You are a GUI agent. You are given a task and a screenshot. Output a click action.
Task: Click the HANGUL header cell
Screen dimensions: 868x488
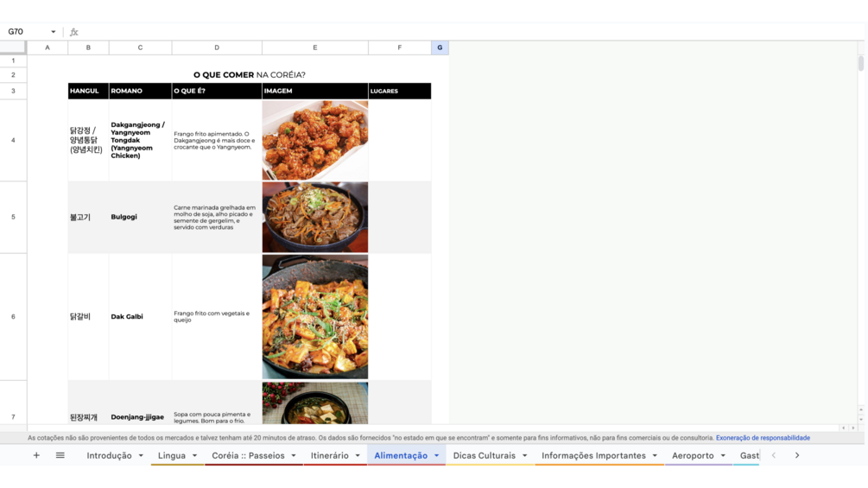(89, 91)
